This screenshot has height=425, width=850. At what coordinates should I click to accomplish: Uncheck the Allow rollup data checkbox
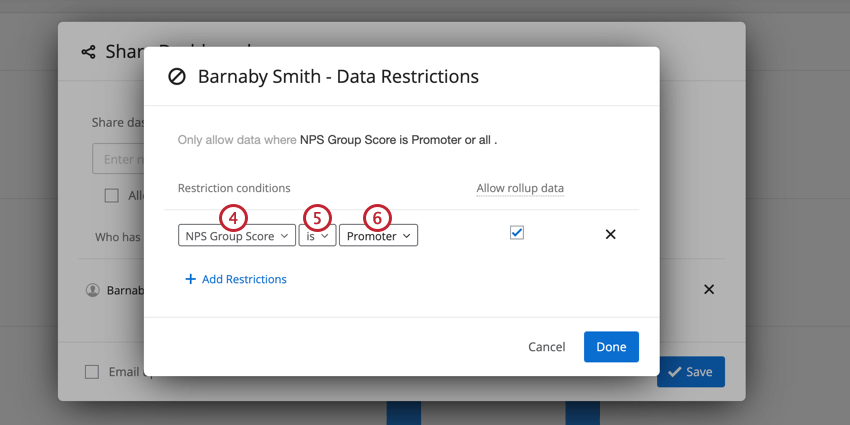[x=517, y=233]
